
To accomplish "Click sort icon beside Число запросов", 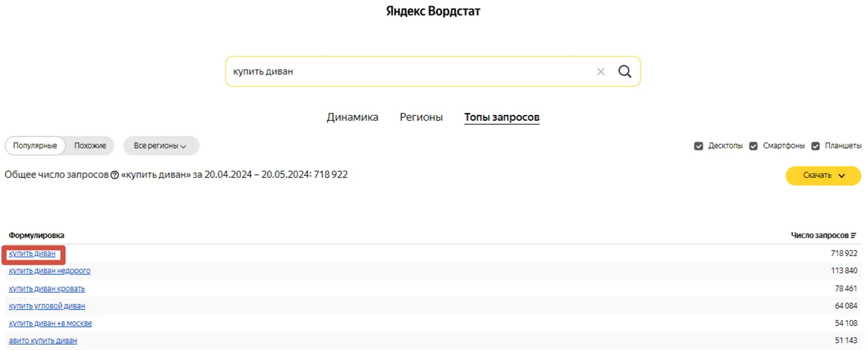I will pyautogui.click(x=854, y=235).
